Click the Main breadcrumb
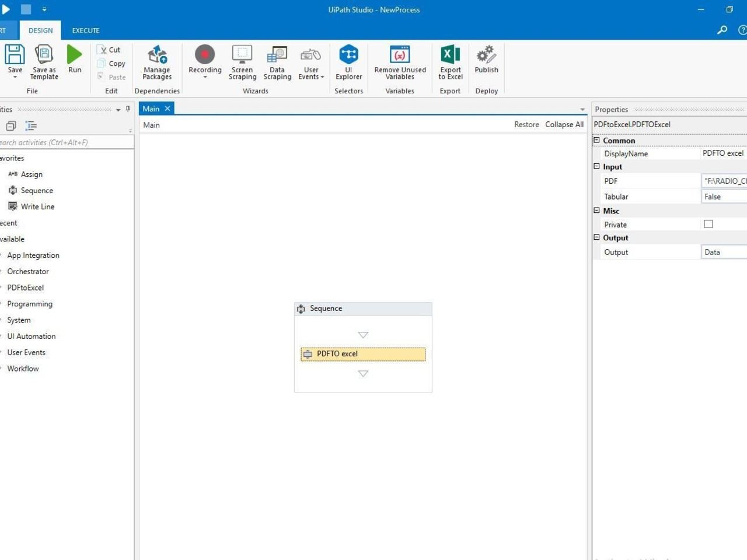747x560 pixels. (x=151, y=125)
